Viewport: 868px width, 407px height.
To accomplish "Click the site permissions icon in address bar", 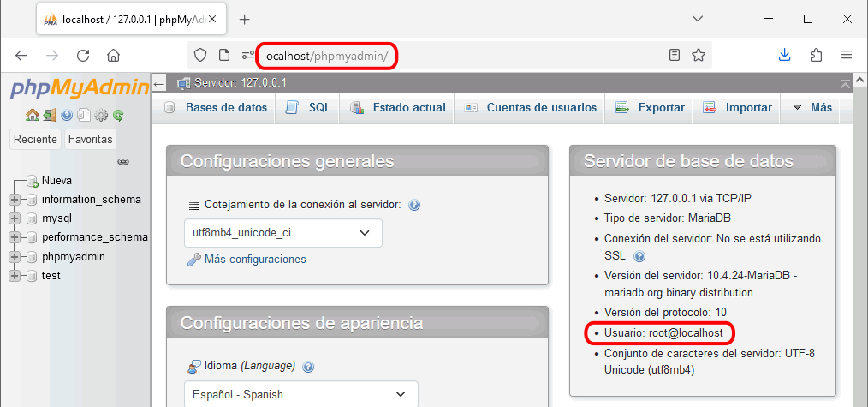I will 248,55.
